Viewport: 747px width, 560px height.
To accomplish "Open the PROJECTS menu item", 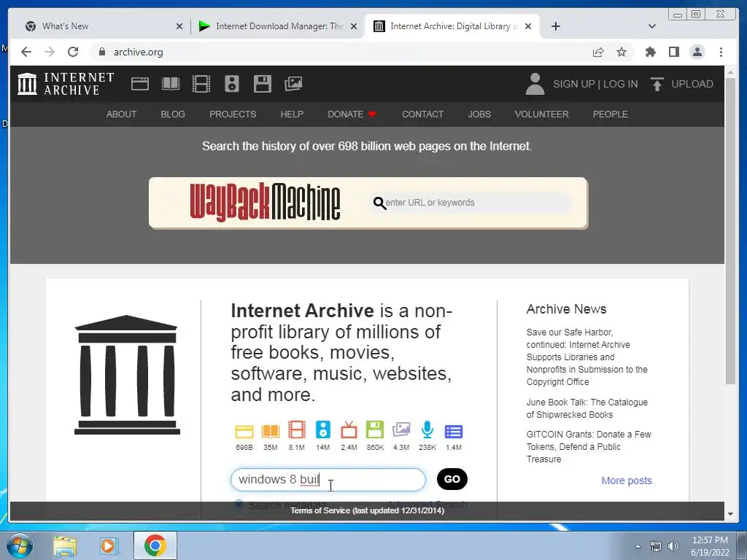I will click(233, 114).
